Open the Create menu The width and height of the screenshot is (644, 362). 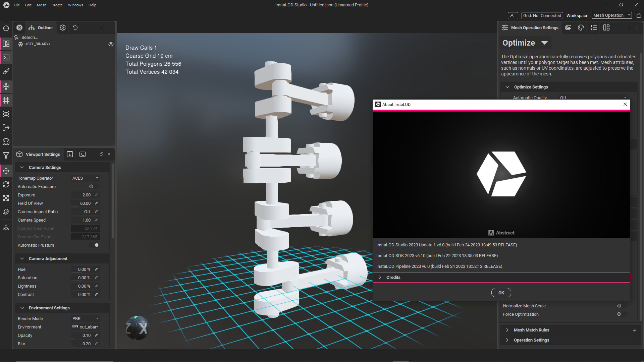coord(57,5)
